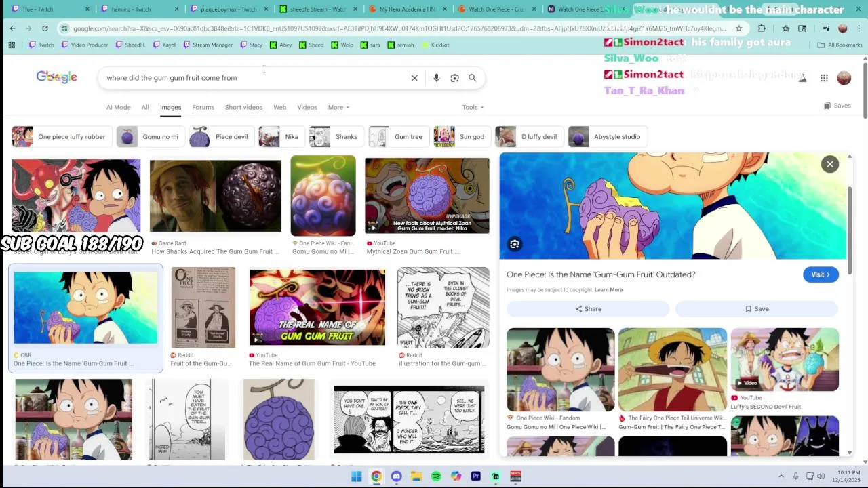
Task: Open Copilot from the taskbar
Action: pos(456,476)
